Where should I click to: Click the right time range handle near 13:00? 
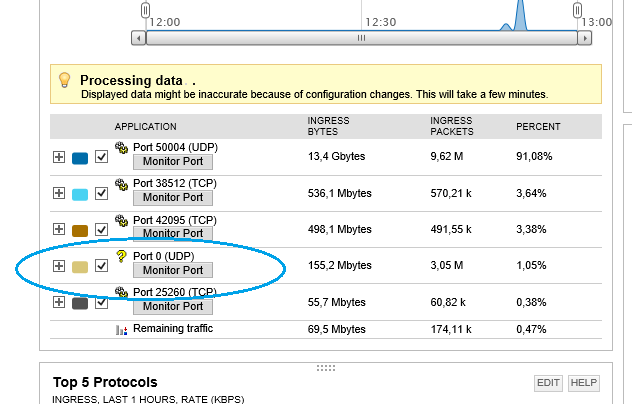tap(578, 10)
